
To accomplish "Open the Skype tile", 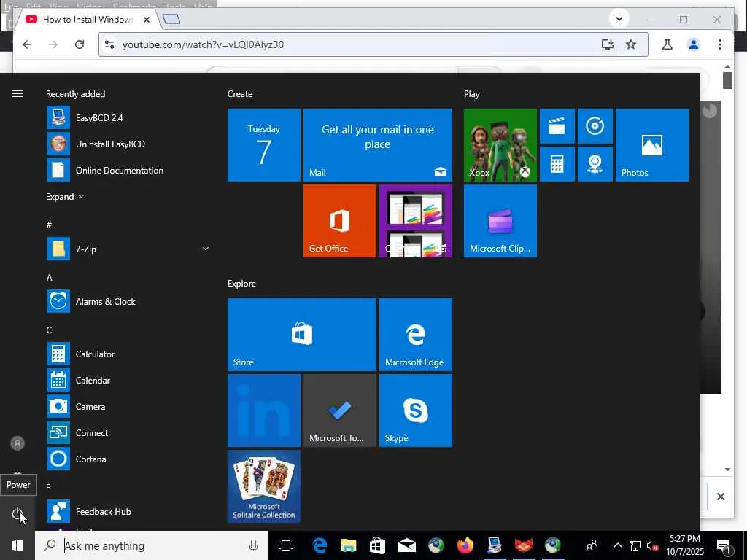I will tap(415, 411).
